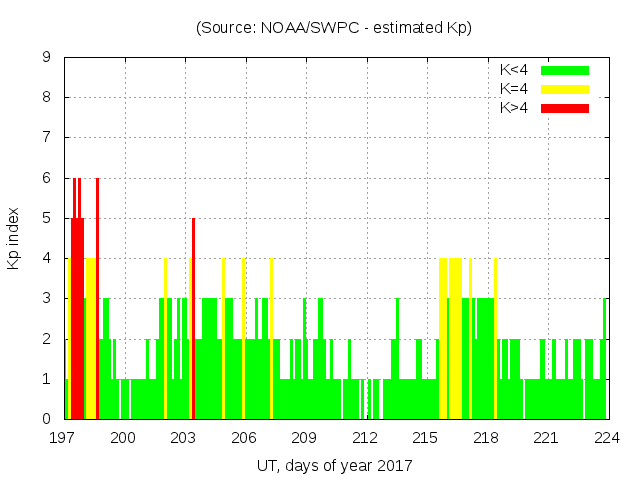Click the UT days of year 2017 label
The image size is (640, 480).
334,465
